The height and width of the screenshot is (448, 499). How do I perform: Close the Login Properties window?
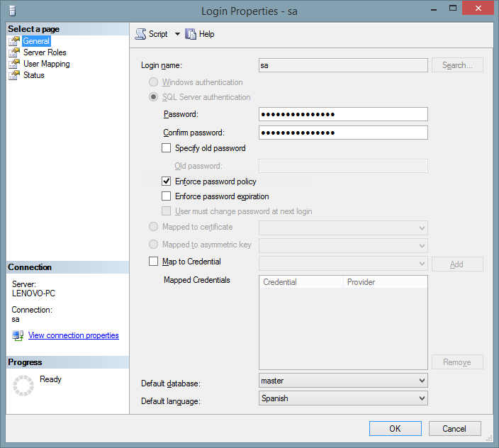tap(478, 8)
